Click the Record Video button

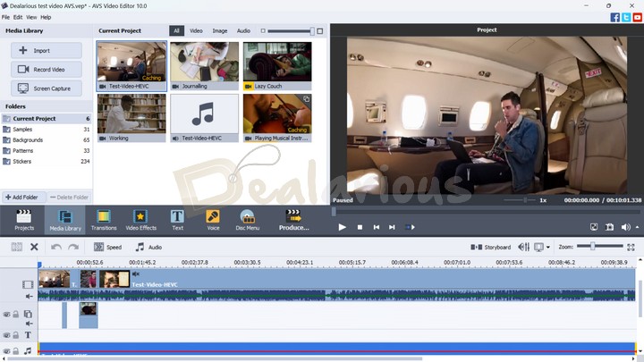pos(47,70)
